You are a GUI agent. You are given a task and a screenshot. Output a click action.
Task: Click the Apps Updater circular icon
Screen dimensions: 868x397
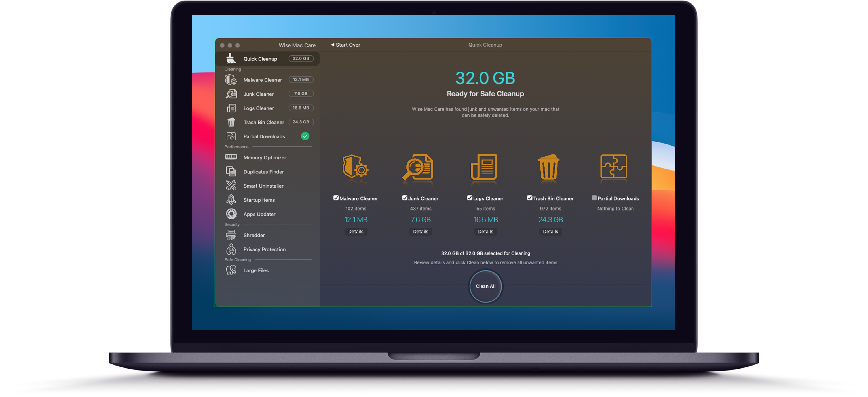[x=231, y=214]
